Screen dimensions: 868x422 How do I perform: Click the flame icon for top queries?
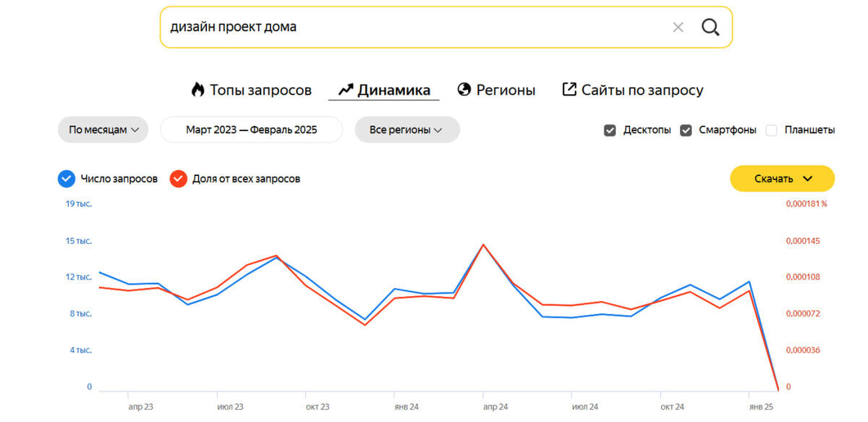pyautogui.click(x=197, y=90)
